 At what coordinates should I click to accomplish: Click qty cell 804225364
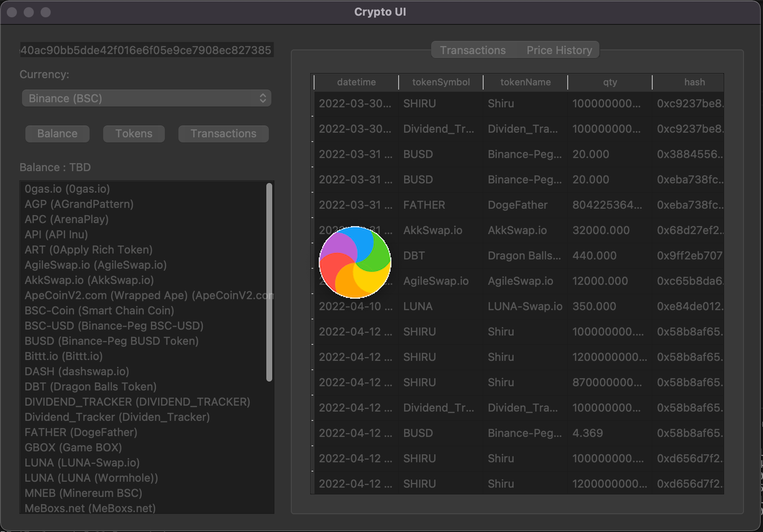pyautogui.click(x=610, y=205)
